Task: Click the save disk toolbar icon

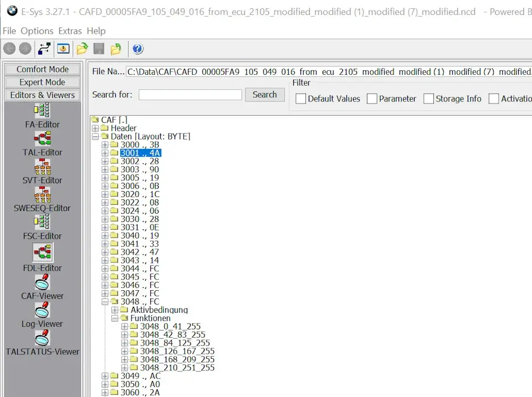Action: [x=99, y=49]
